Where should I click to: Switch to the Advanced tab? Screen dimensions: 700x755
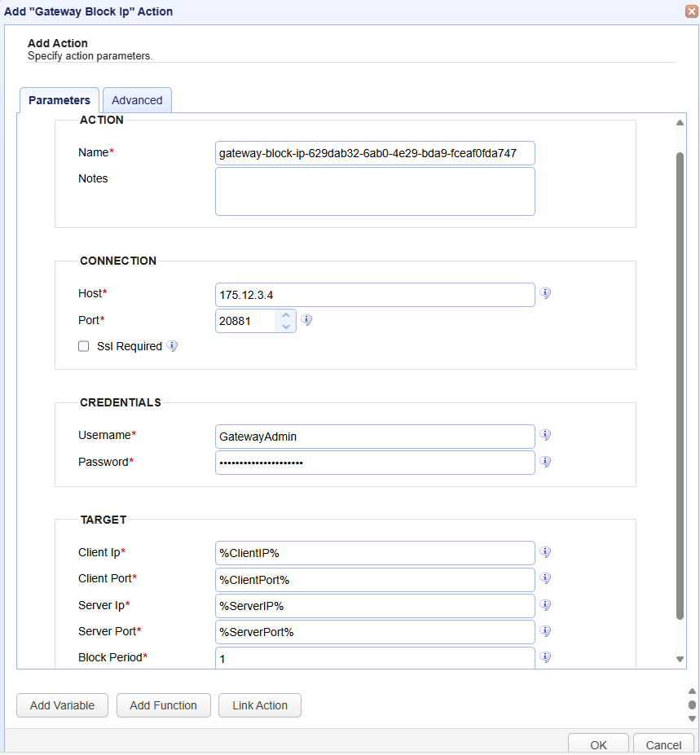(x=137, y=100)
